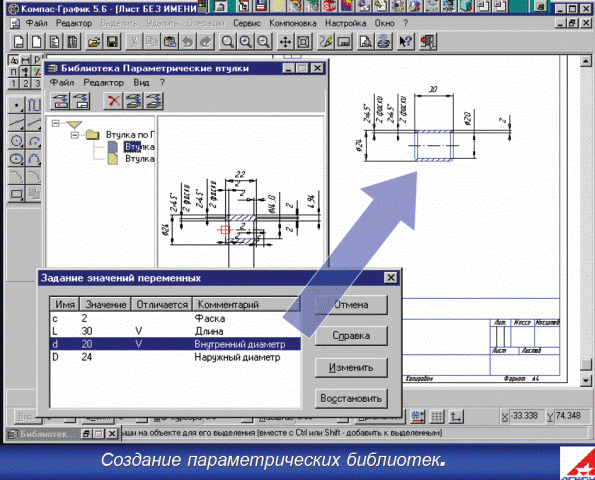Select variable row 'c' Фаска
This screenshot has height=480, width=595.
coord(175,318)
